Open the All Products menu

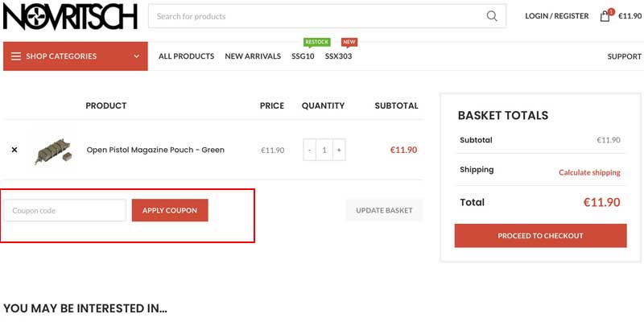coord(186,56)
